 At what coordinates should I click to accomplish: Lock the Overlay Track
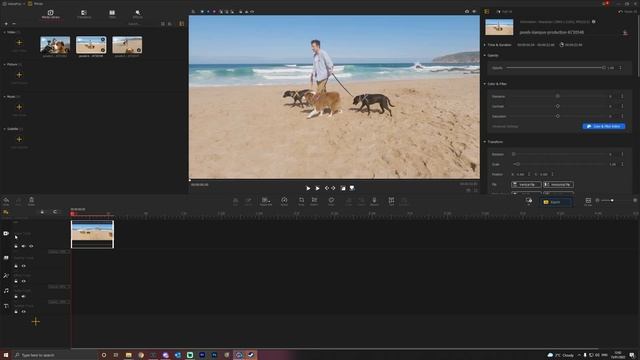16,266
